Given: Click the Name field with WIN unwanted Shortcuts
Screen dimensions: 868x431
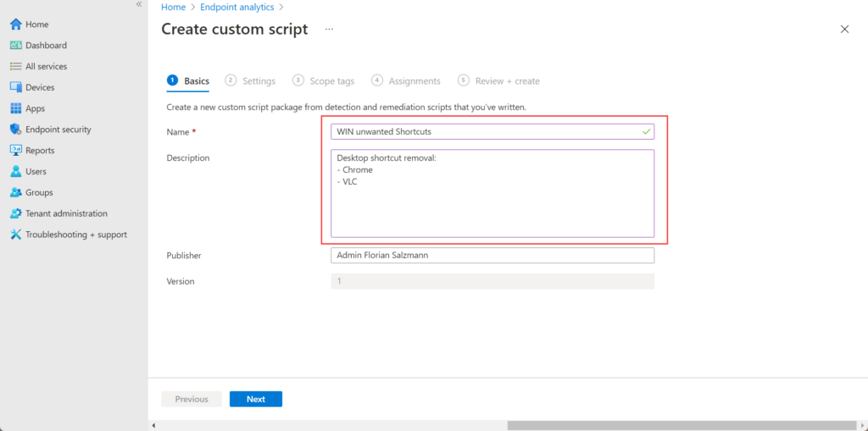Looking at the screenshot, I should pos(492,132).
